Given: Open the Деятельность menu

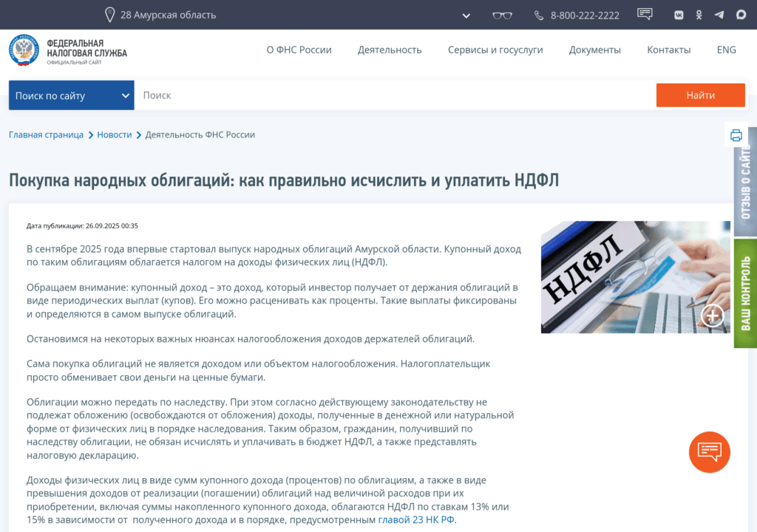Looking at the screenshot, I should coord(390,50).
